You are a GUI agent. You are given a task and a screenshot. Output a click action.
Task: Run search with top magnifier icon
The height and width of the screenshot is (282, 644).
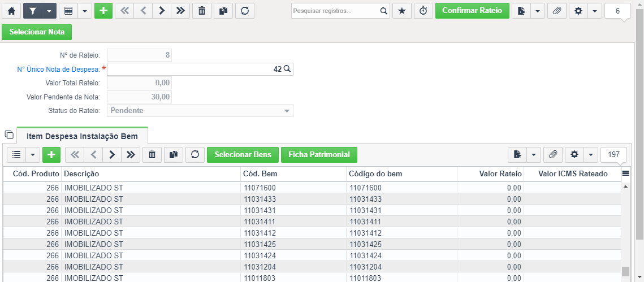pos(383,11)
